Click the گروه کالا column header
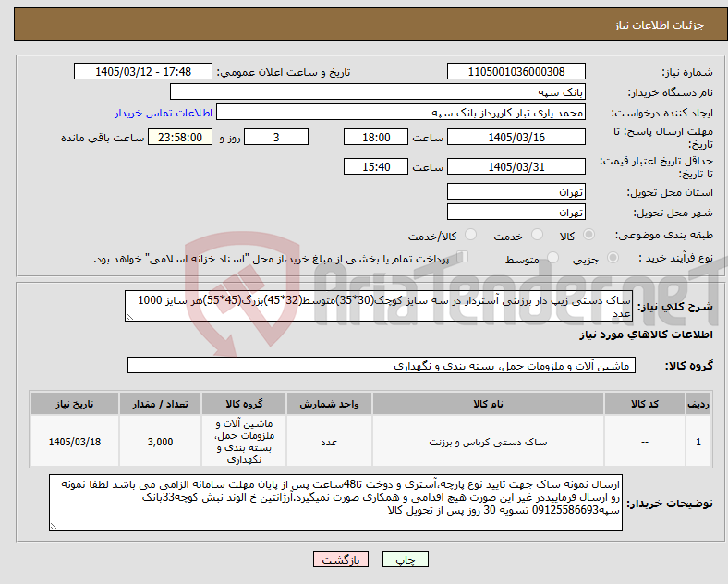This screenshot has height=584, width=728. 244,404
